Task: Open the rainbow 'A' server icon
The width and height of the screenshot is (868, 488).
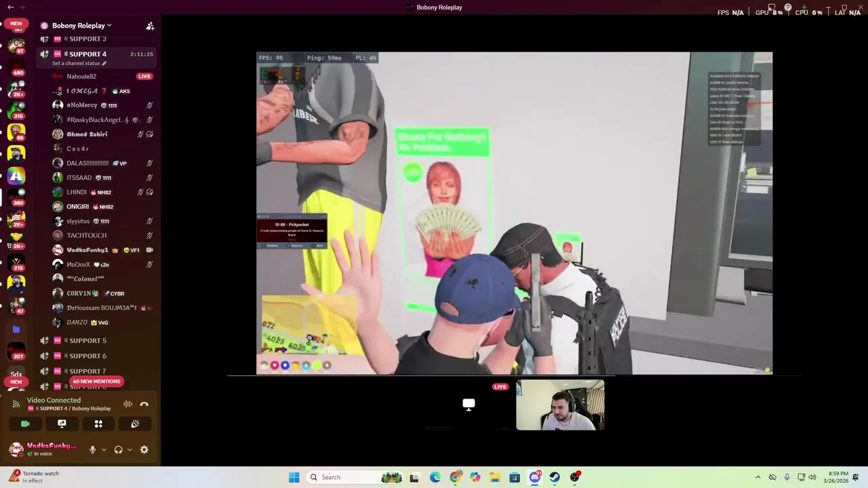Action: pos(16,176)
